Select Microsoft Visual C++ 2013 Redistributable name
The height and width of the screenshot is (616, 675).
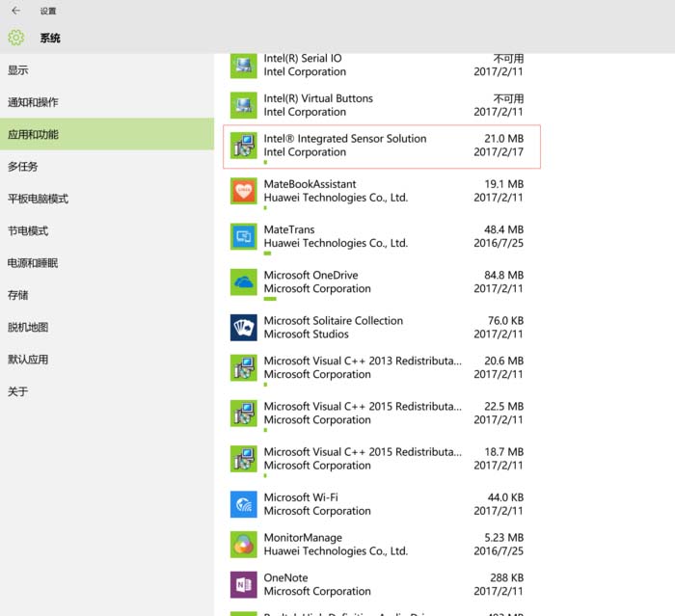point(363,361)
